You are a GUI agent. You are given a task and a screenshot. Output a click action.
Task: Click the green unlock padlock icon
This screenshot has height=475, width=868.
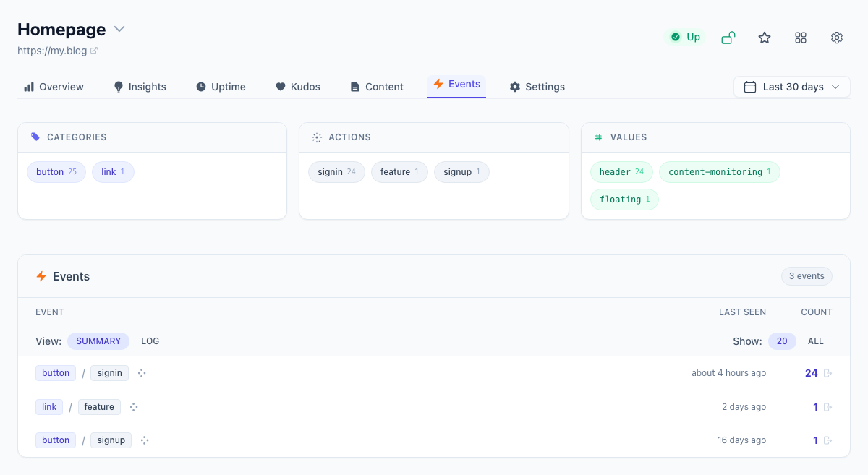click(x=728, y=38)
